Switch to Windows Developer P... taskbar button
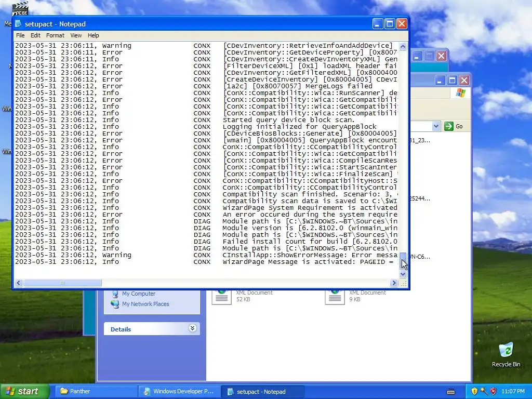Viewport: 532px width, 399px height. coord(180,391)
